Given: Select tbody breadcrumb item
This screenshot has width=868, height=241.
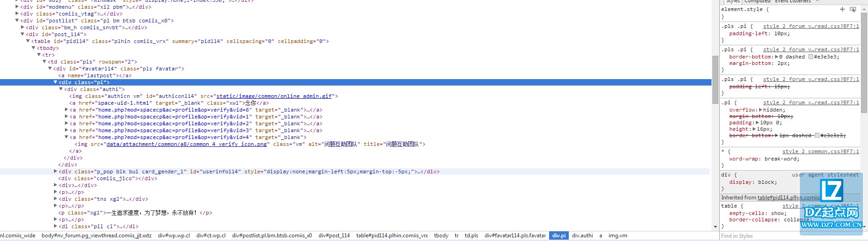Looking at the screenshot, I should coord(441,236).
